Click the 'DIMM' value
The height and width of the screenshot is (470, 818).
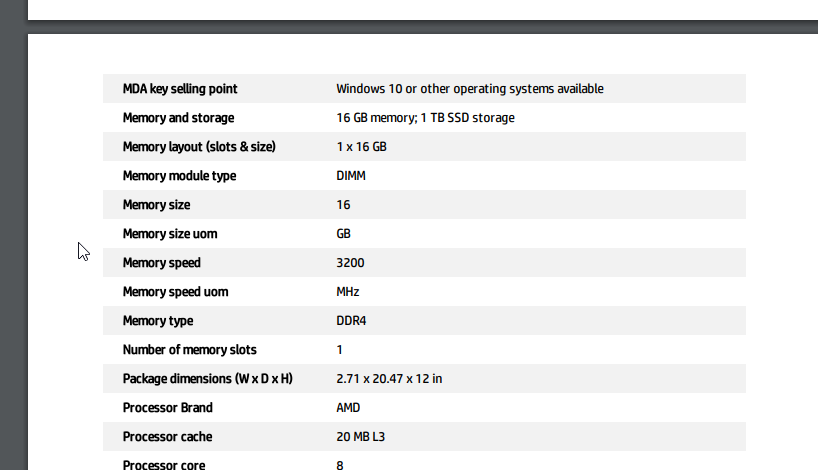[x=351, y=176]
